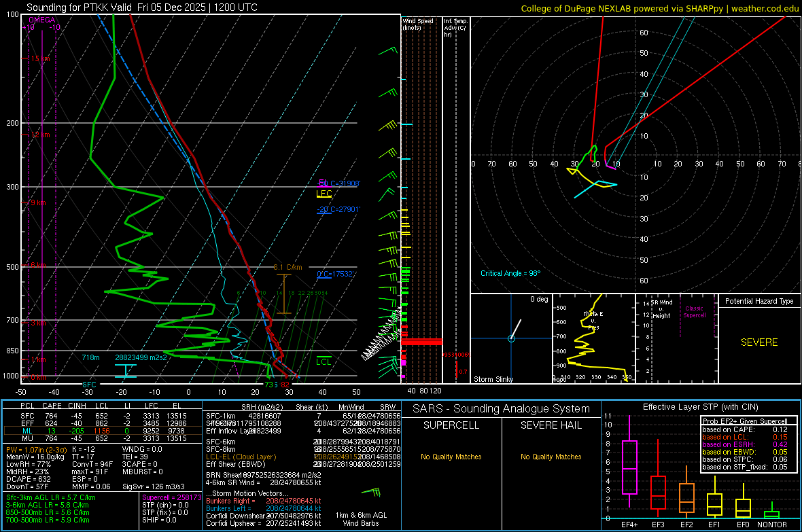Click the based on CAPE probability row
The image size is (802, 532).
coord(745,429)
